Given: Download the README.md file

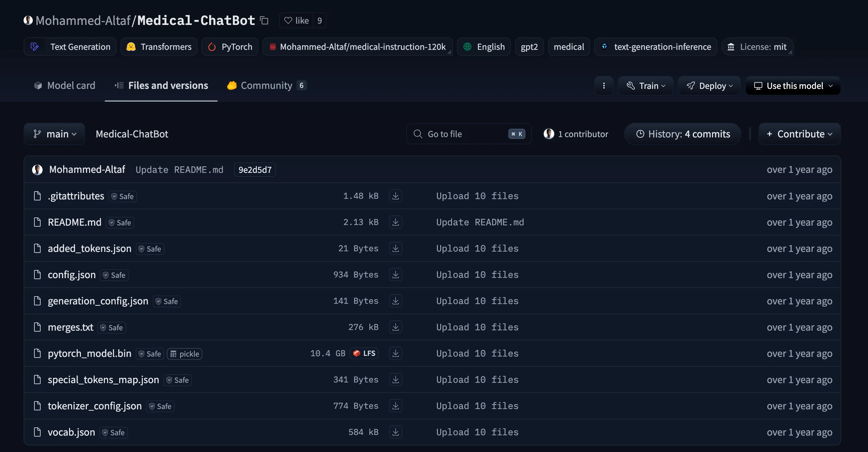Looking at the screenshot, I should [x=396, y=222].
